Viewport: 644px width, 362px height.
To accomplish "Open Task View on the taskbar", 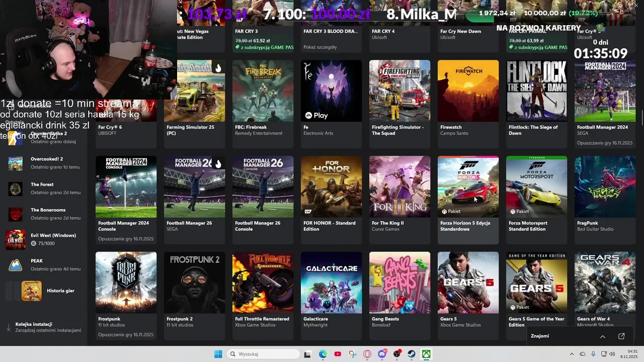I will point(307,354).
